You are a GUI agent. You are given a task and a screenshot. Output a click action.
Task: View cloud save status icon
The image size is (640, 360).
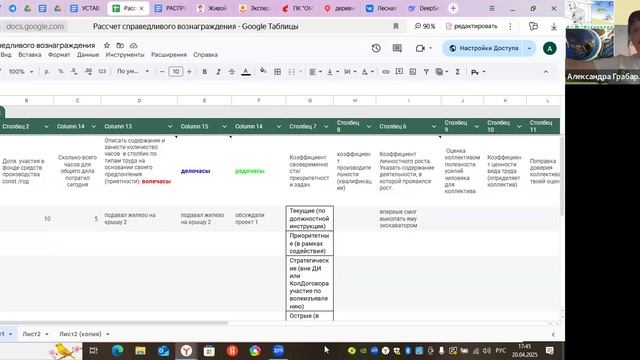pos(133,45)
